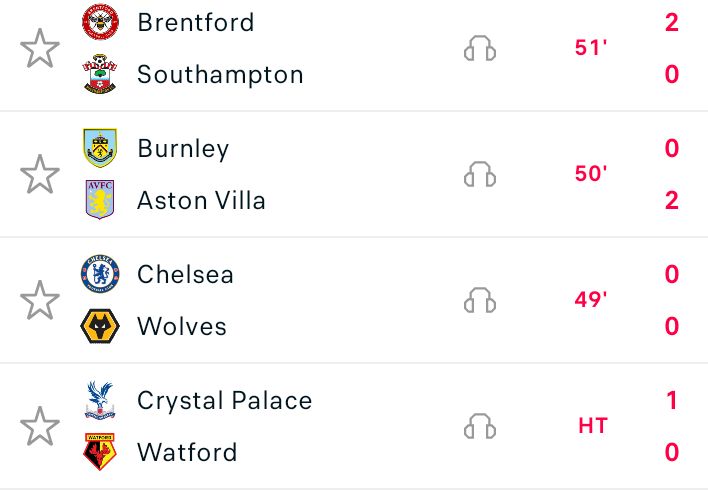Toggle favorite star for Burnley vs Aston Villa

[x=40, y=174]
